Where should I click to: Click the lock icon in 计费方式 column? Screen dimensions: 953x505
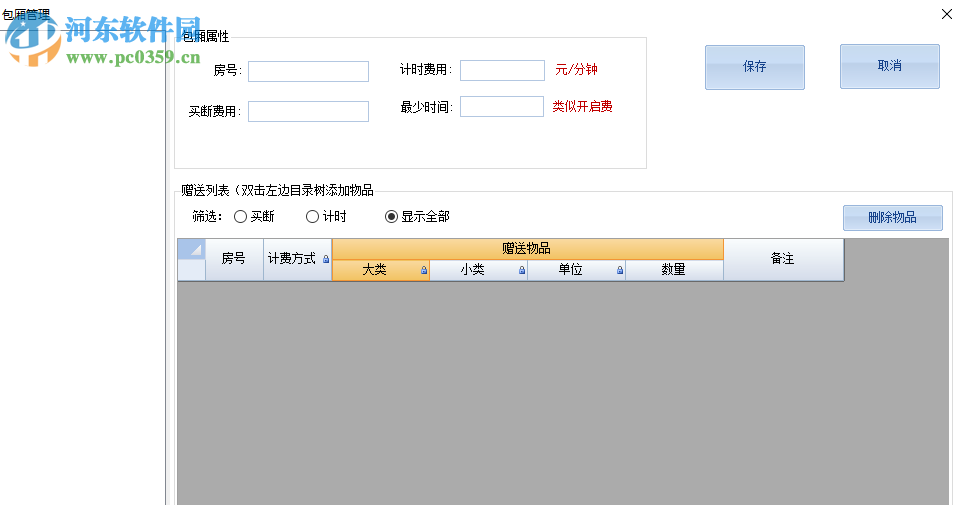pos(326,259)
